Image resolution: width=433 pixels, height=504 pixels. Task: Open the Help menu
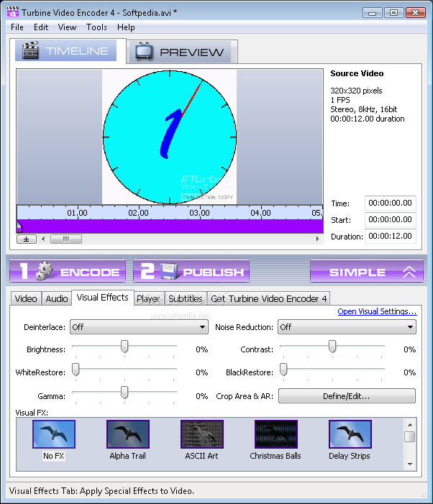point(126,27)
